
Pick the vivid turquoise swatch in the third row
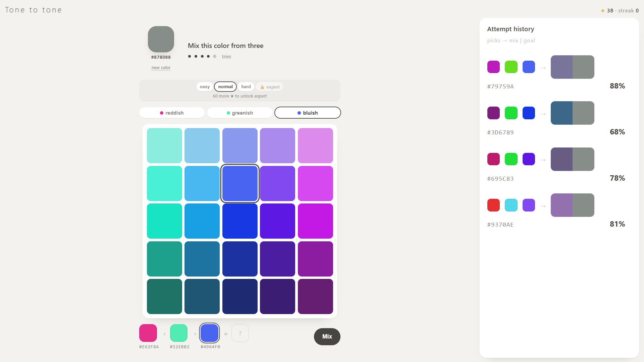(x=164, y=221)
